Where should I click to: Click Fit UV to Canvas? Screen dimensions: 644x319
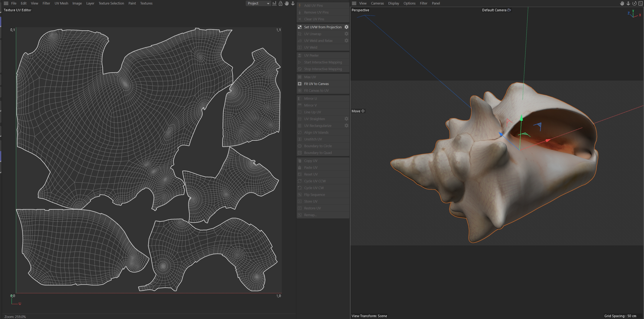pos(316,84)
